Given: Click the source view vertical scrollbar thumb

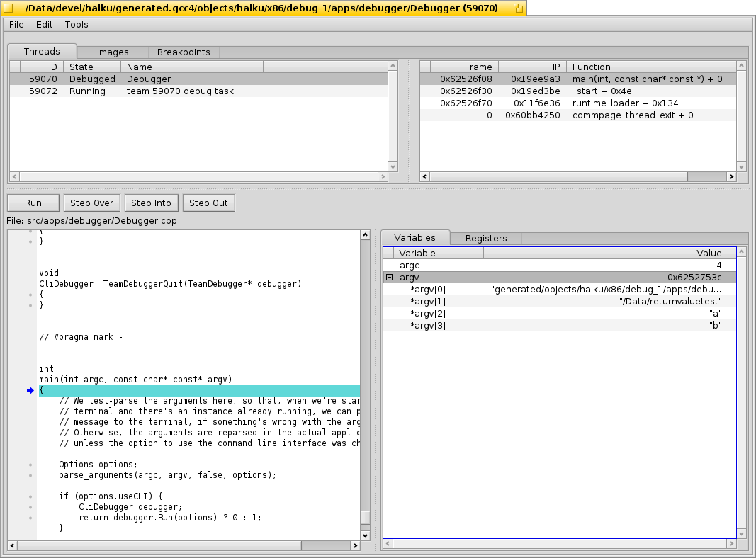Looking at the screenshot, I should [x=365, y=517].
